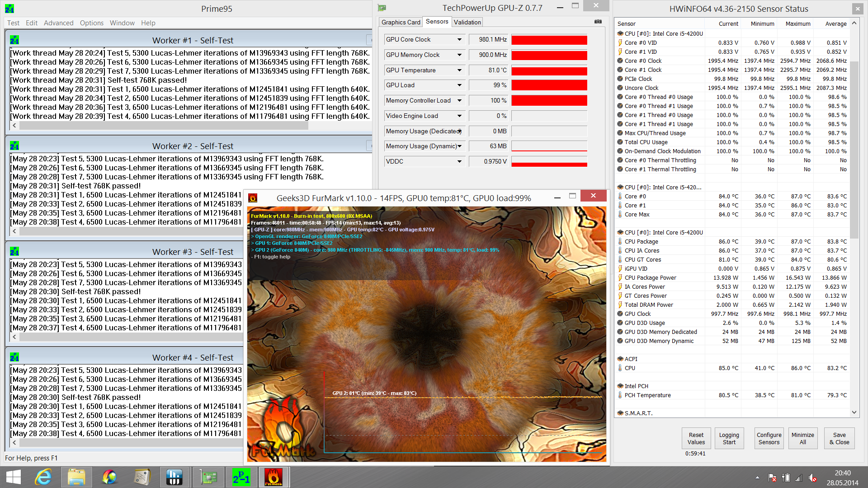The width and height of the screenshot is (868, 488).
Task: Click the GPU-Z taskbar icon
Action: [x=208, y=477]
